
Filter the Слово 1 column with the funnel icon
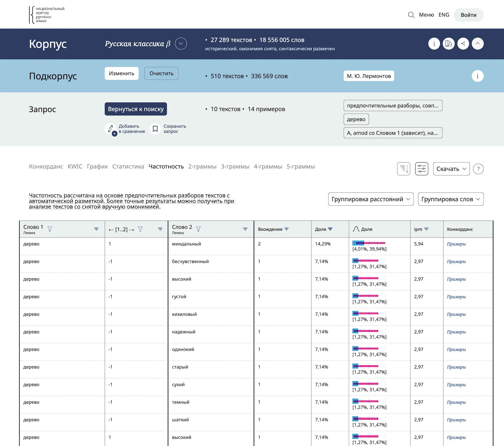point(50,229)
